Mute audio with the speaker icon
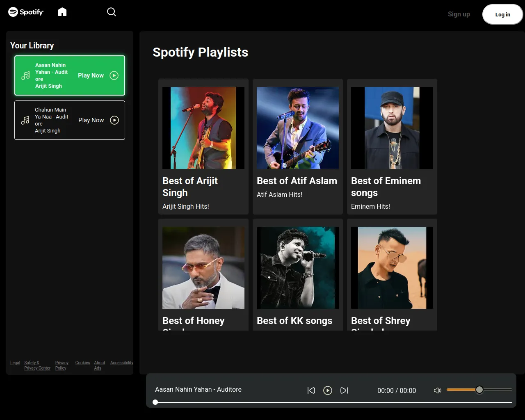The image size is (525, 420). 438,390
